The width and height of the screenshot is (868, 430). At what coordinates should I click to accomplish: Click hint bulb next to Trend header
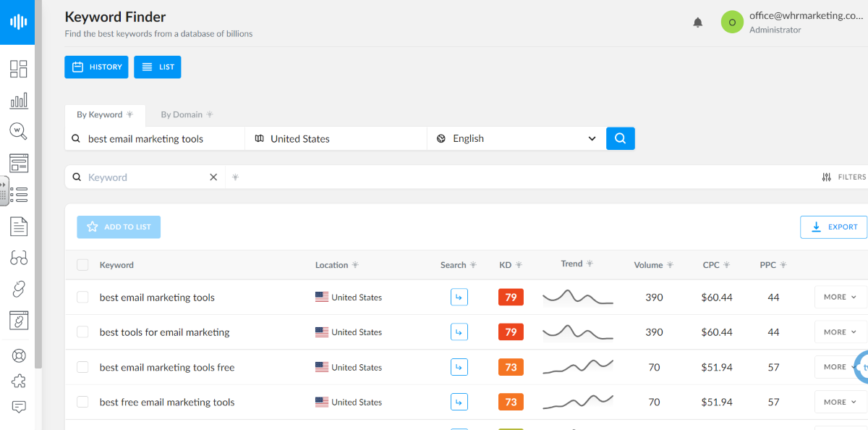pyautogui.click(x=590, y=264)
